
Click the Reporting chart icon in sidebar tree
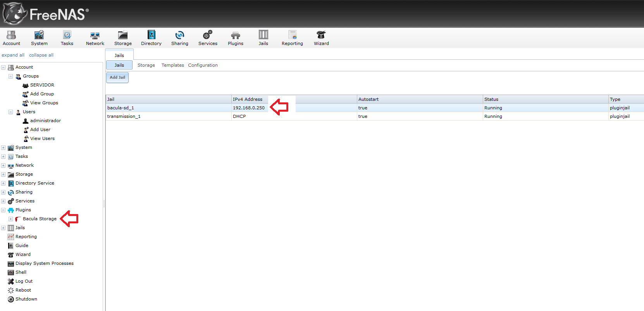(x=11, y=237)
